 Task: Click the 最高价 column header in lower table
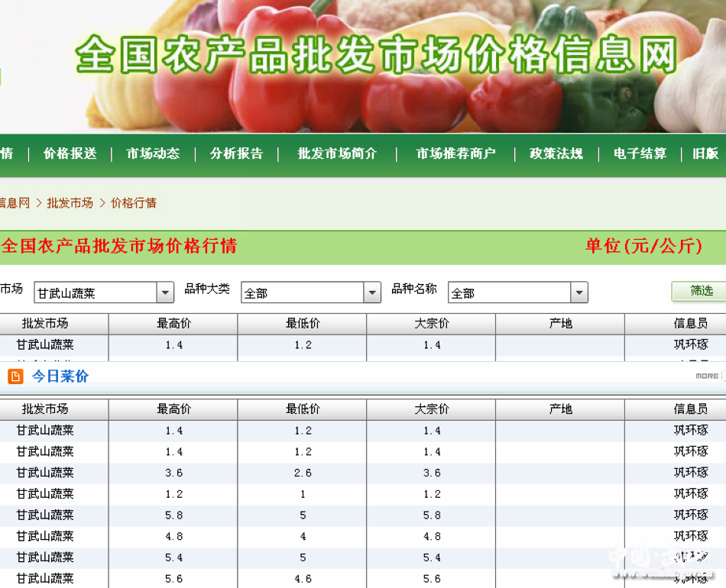click(173, 409)
